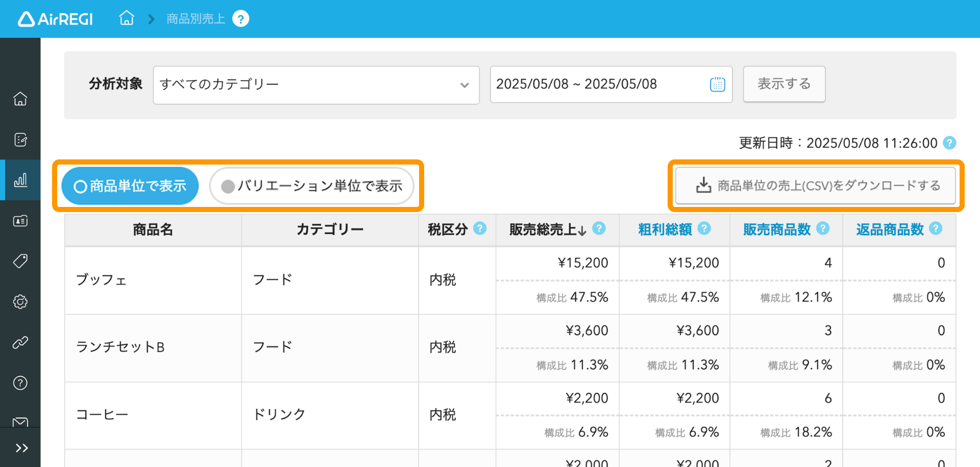Screen dimensions: 980x467
Task: Click the 商品別売上 breadcrumb label
Action: click(196, 19)
